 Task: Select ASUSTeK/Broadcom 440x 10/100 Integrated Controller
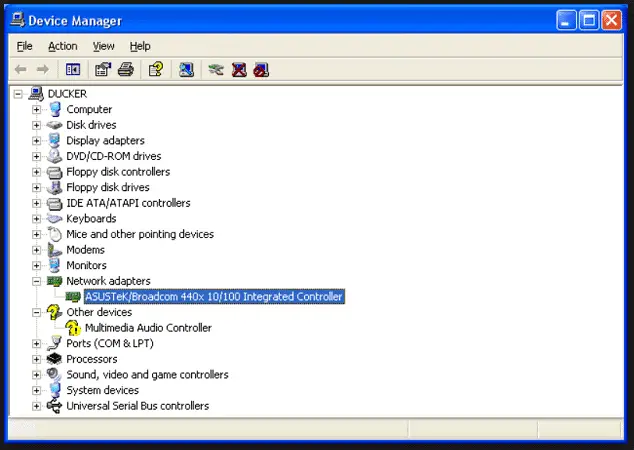[x=214, y=297]
